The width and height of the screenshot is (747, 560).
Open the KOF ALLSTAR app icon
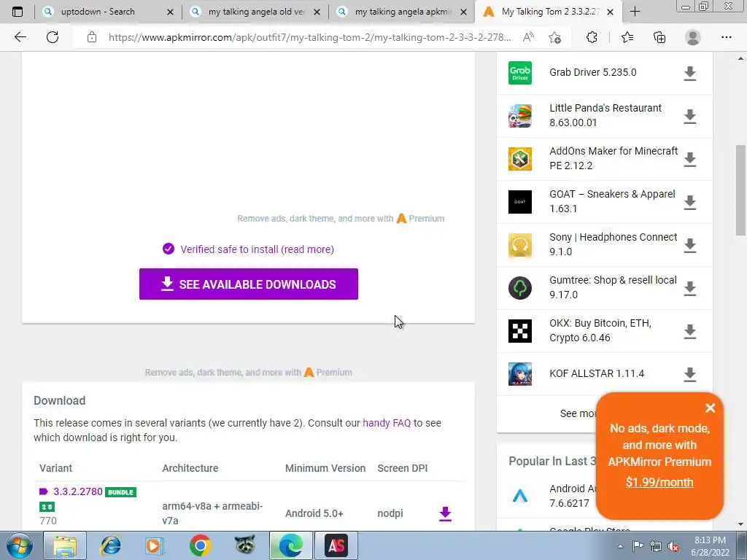tap(519, 374)
